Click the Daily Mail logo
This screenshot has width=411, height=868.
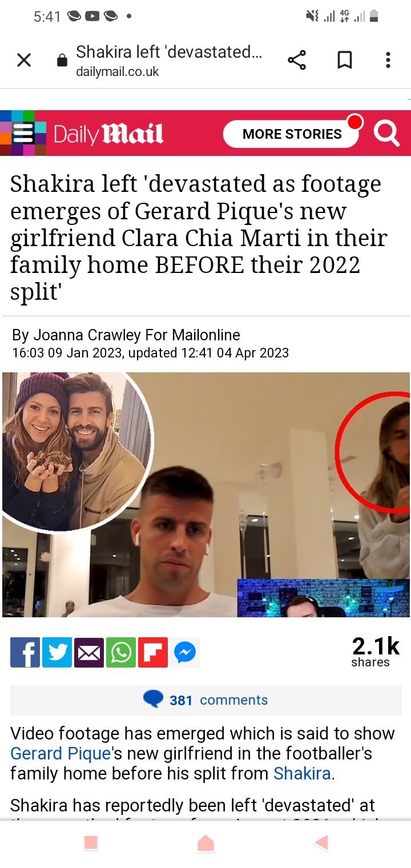(x=108, y=134)
